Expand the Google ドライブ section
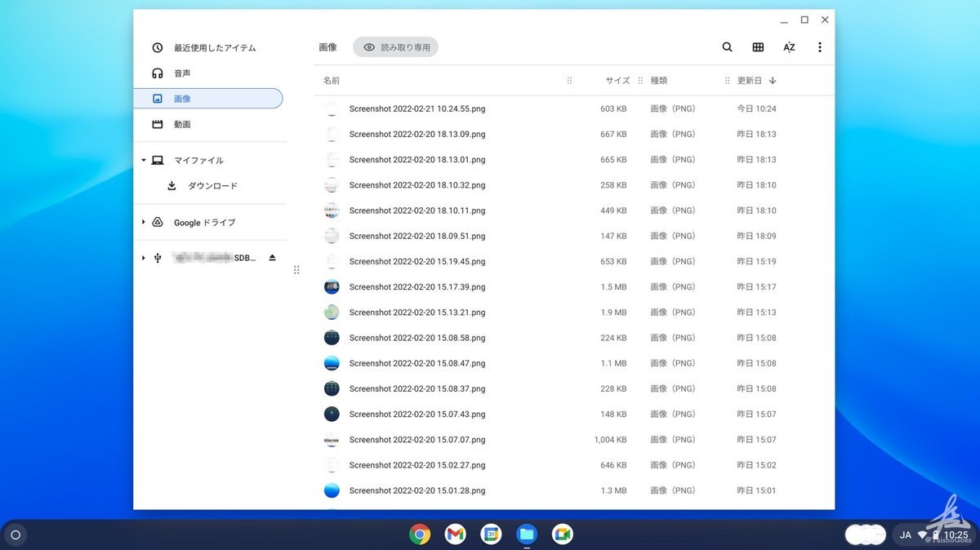 pyautogui.click(x=143, y=222)
